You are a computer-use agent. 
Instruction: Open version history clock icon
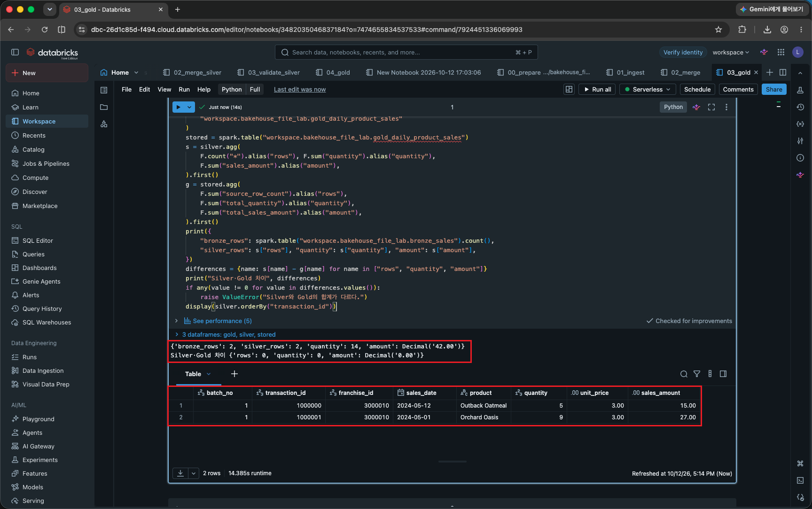[800, 107]
